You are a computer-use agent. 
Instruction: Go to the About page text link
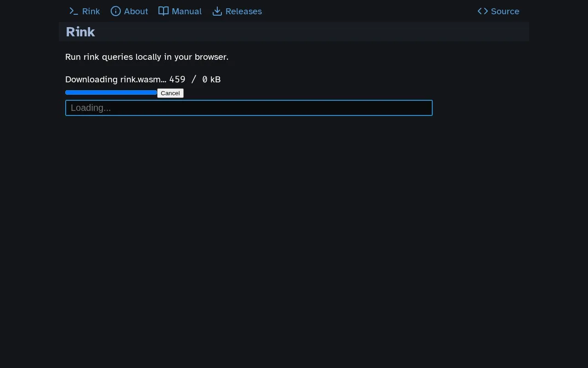136,11
